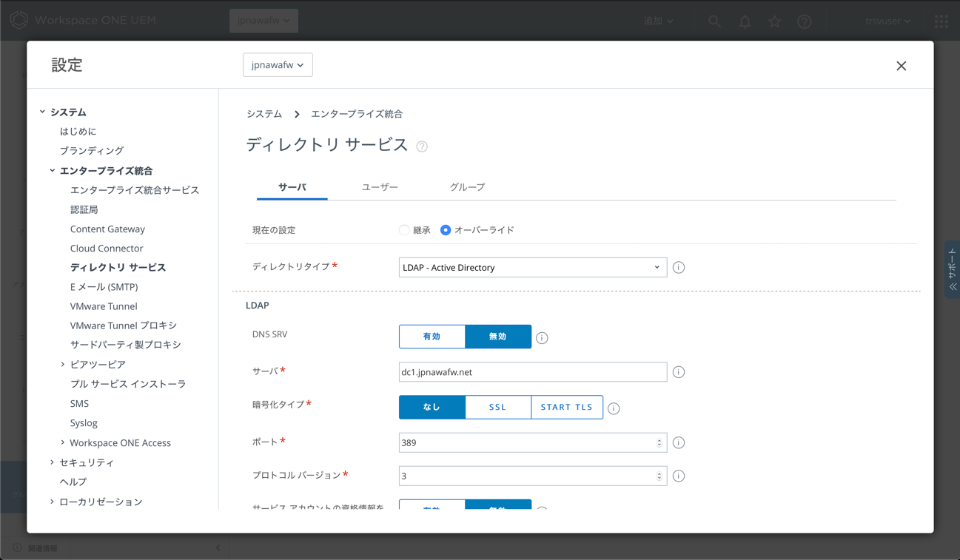The height and width of the screenshot is (560, 960).
Task: Open the jpnawafw dropdown in dialog header
Action: coord(278,65)
